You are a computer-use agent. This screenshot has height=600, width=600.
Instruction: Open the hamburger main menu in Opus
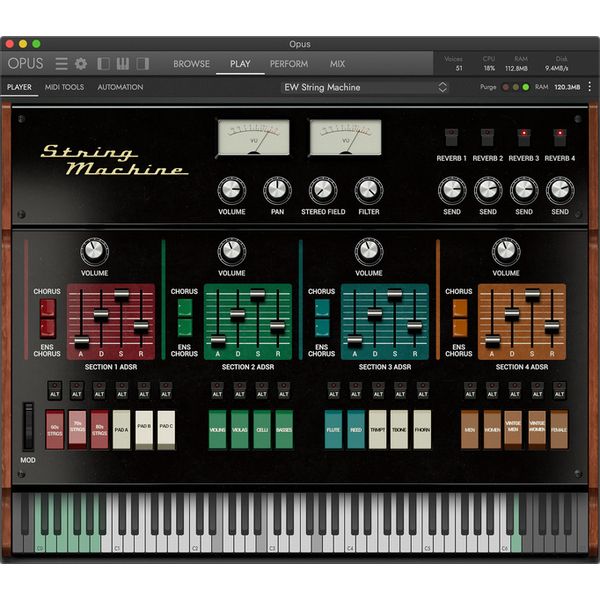(61, 64)
